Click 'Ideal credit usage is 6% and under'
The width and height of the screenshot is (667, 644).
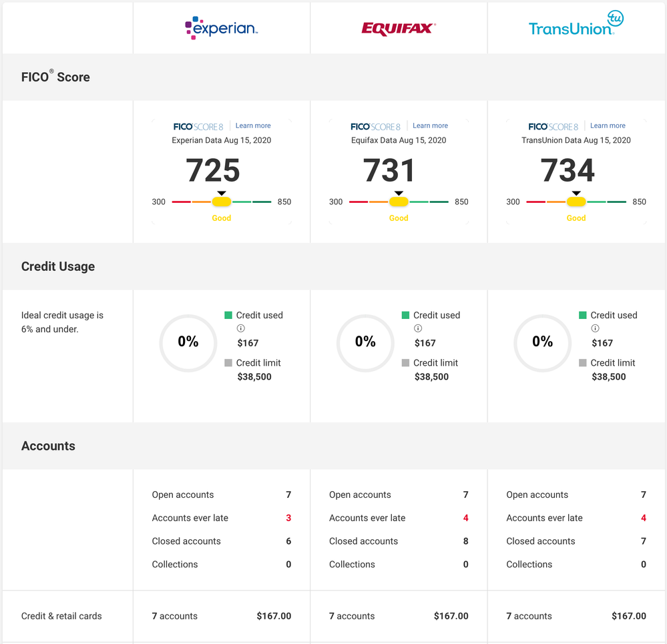pos(62,322)
